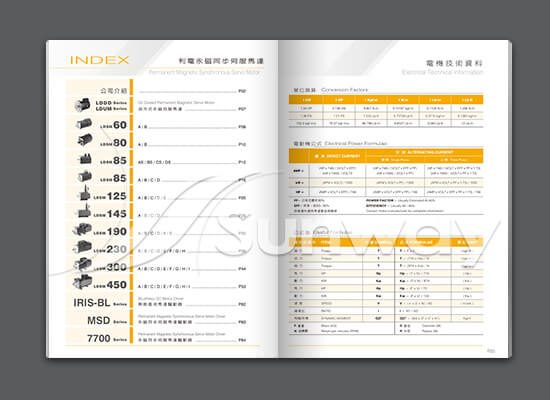Click the A5/B5/C5/D5 models text

pos(154,162)
